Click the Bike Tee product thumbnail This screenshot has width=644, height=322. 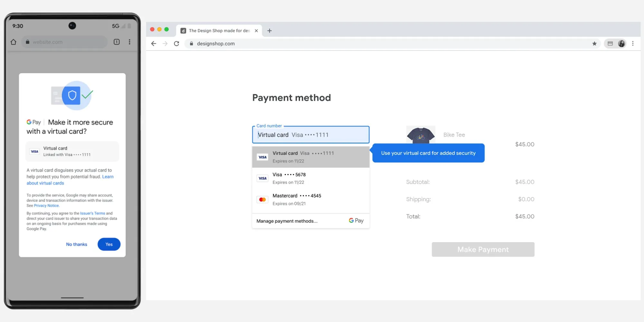pos(421,135)
